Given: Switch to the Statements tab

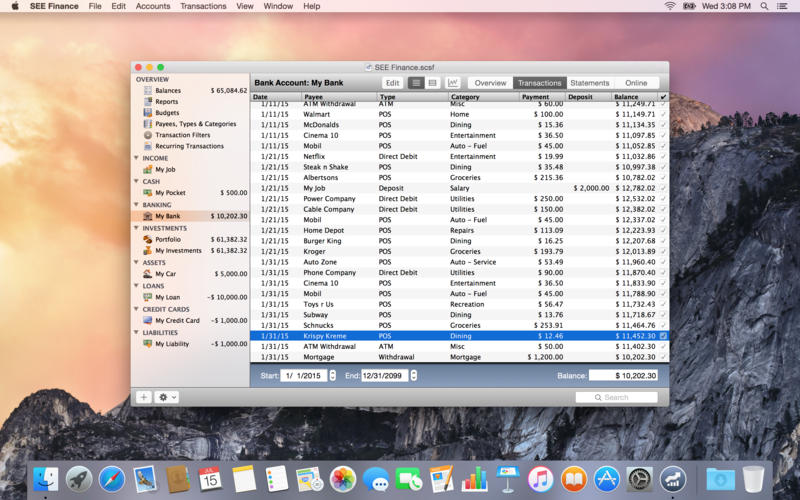Looking at the screenshot, I should click(590, 83).
